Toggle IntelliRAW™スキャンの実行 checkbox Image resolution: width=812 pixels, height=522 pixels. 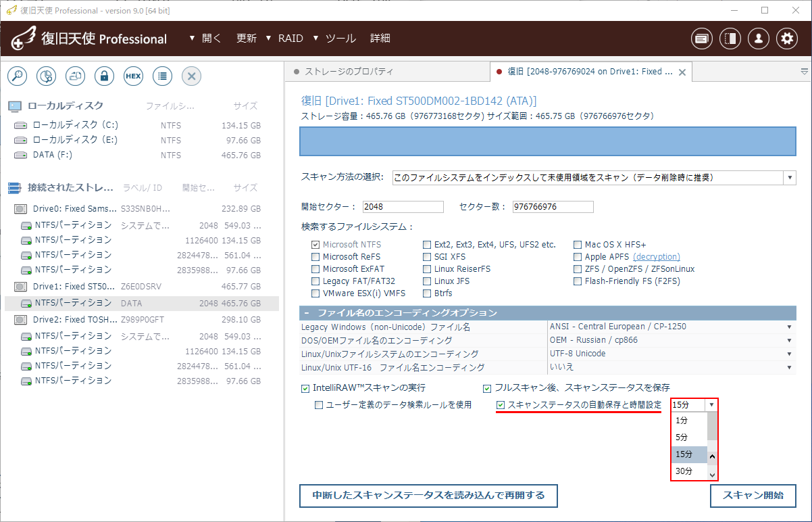coord(305,388)
